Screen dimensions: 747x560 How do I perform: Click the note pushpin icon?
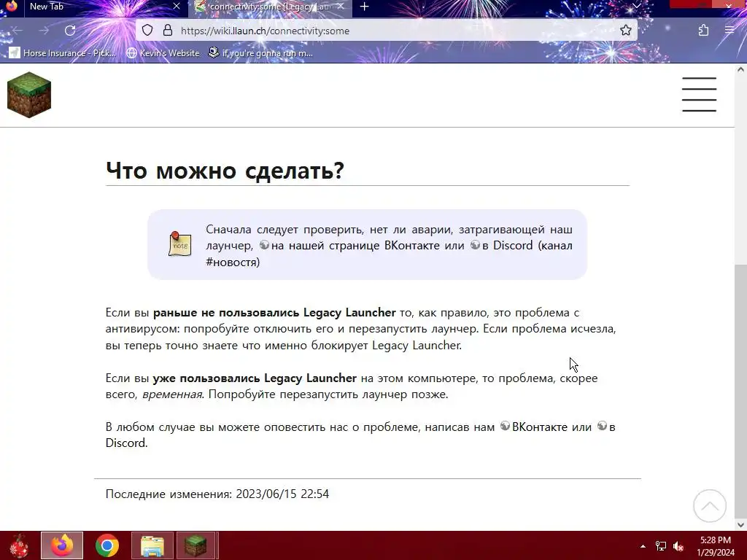tap(180, 244)
